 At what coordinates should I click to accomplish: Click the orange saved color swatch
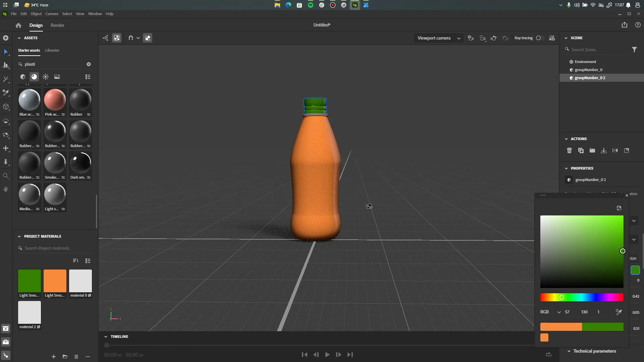point(544,338)
